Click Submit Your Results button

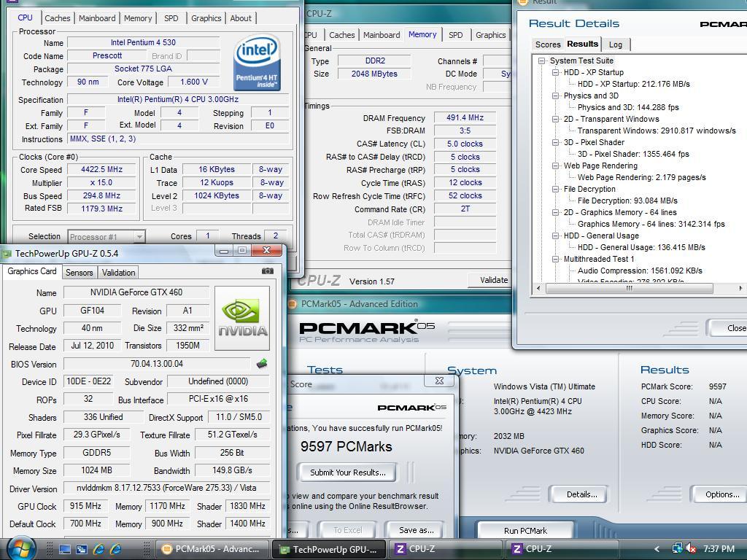click(348, 472)
